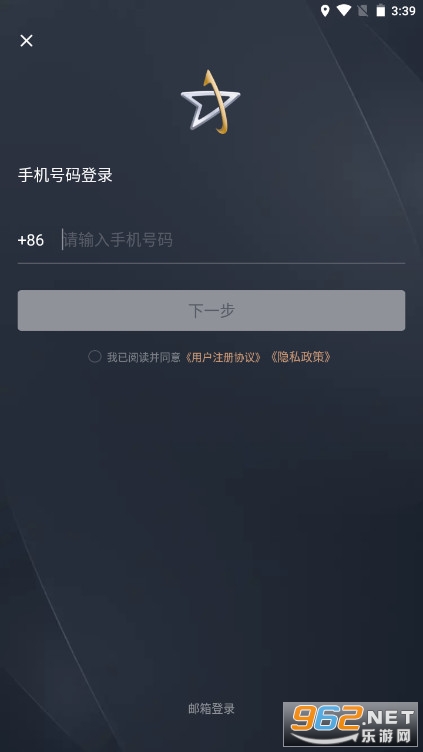Open the +86 country code selector

(x=31, y=240)
